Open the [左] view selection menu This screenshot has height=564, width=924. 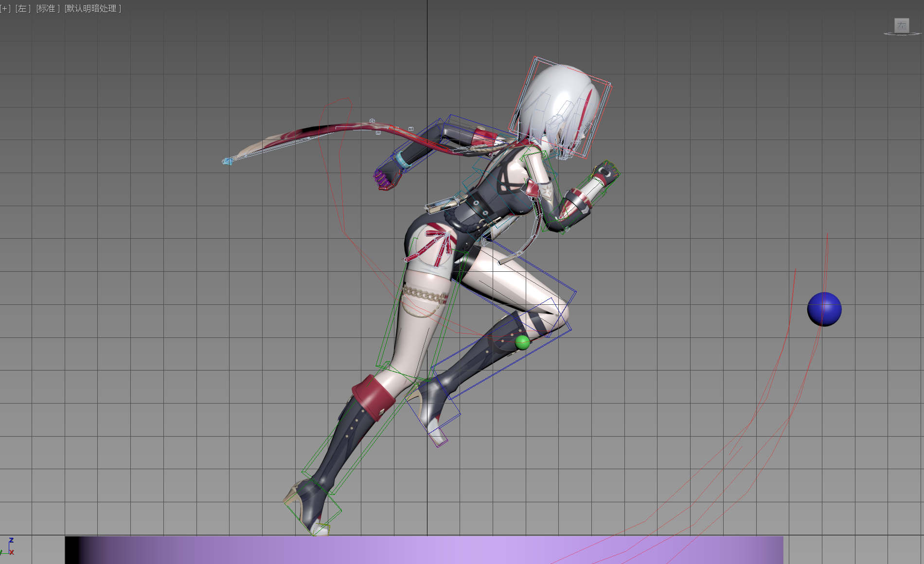point(23,9)
